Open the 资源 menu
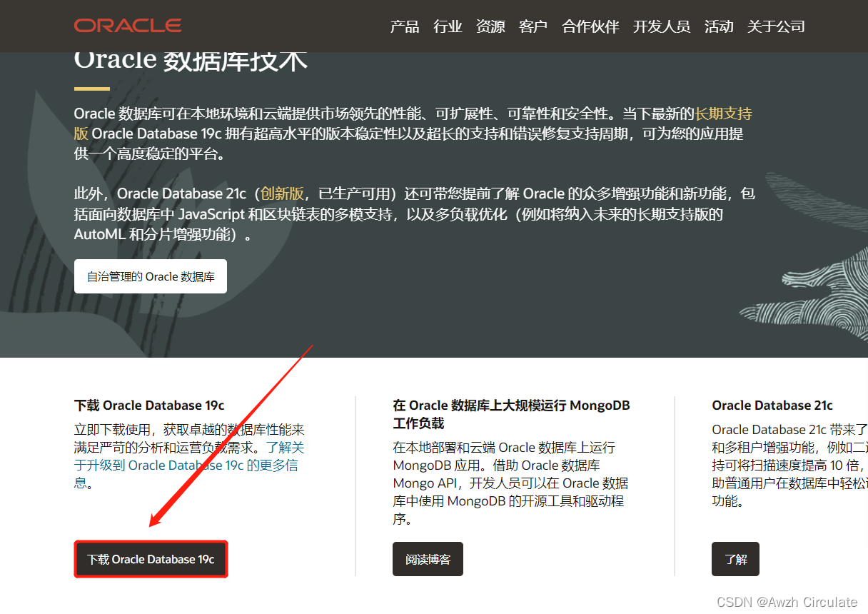Screen dimensions: 868x614 click(x=490, y=26)
